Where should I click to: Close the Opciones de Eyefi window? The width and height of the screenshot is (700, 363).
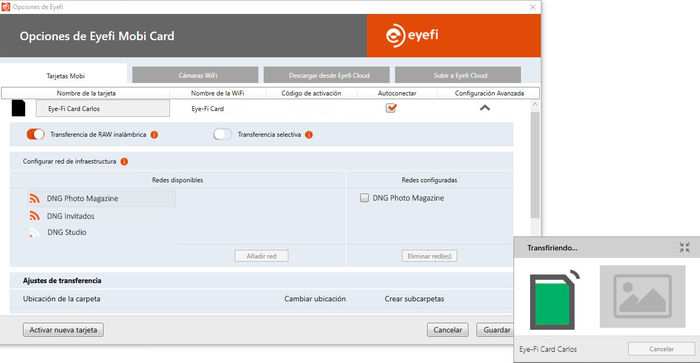pos(533,7)
